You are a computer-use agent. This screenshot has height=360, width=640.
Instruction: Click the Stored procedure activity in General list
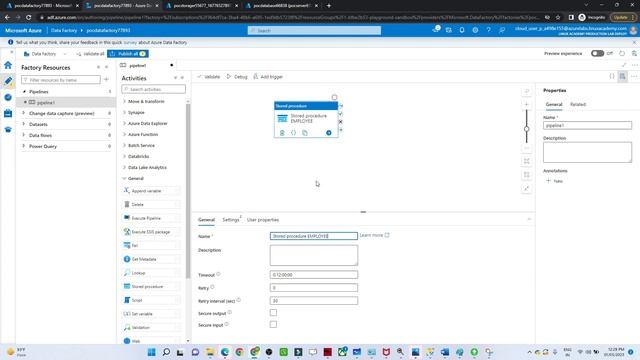tap(151, 287)
